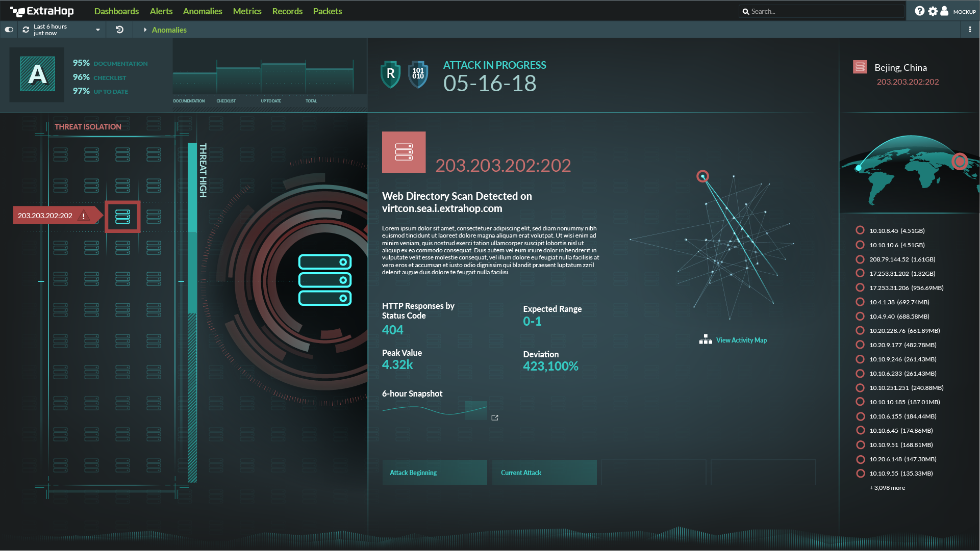Open the user account icon
The height and width of the screenshot is (551, 980).
(x=944, y=11)
